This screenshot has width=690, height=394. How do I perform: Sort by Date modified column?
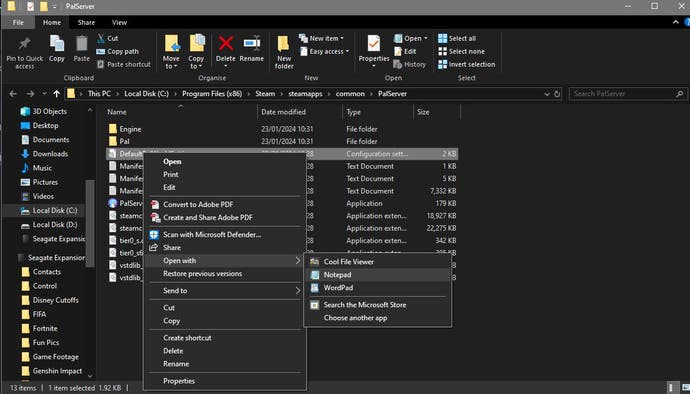(x=283, y=112)
